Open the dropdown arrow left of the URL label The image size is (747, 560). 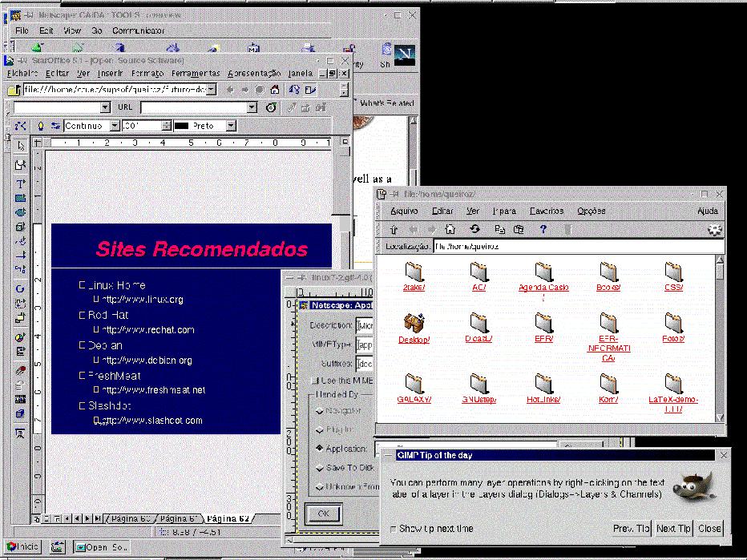tap(105, 107)
